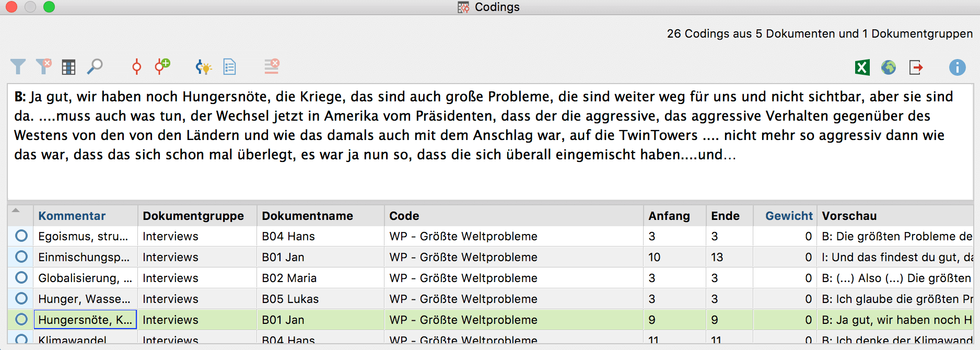
Task: Click inside the segment text preview pane
Action: click(x=490, y=142)
